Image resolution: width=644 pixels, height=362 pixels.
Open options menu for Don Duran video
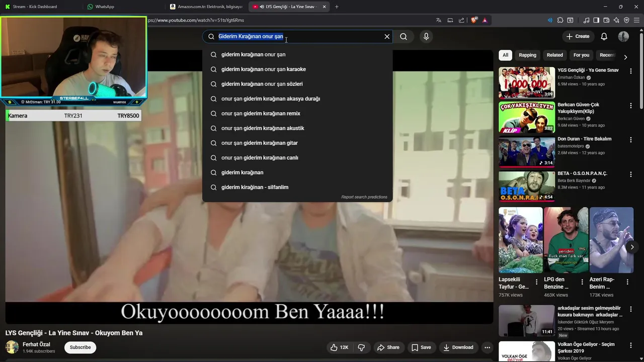(x=630, y=140)
